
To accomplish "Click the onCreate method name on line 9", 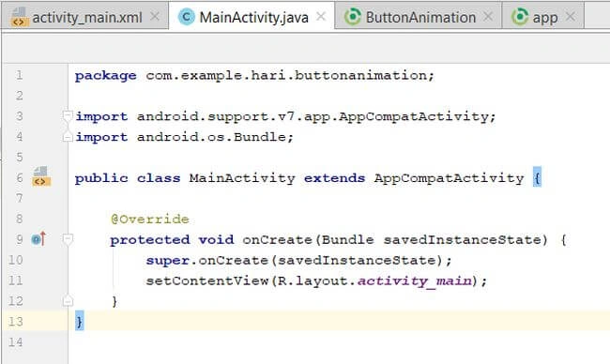I will [277, 239].
